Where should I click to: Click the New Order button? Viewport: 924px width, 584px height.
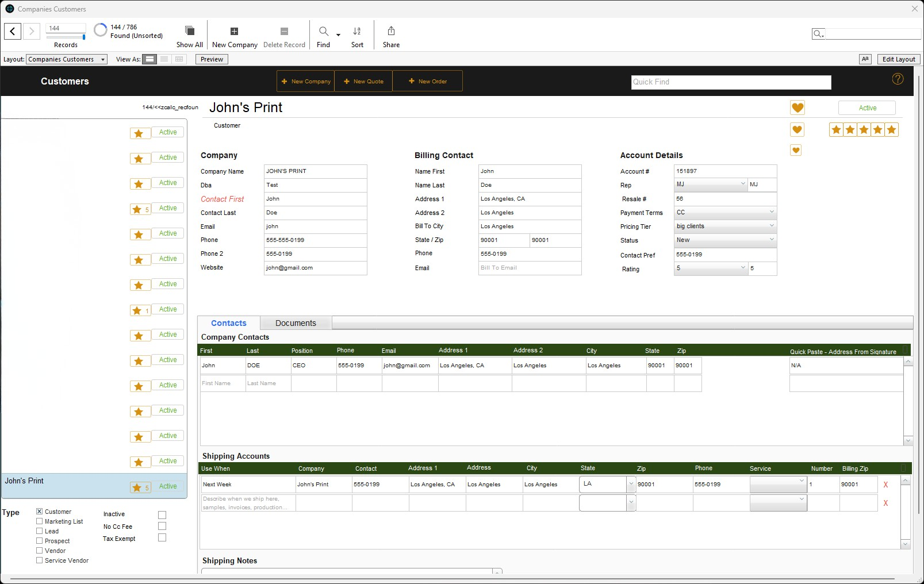(428, 82)
